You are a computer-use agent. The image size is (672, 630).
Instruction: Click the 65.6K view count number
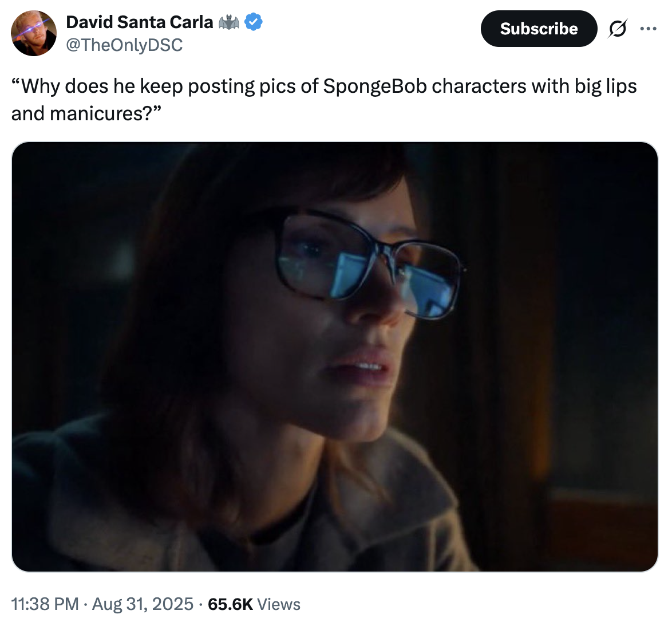[x=230, y=604]
